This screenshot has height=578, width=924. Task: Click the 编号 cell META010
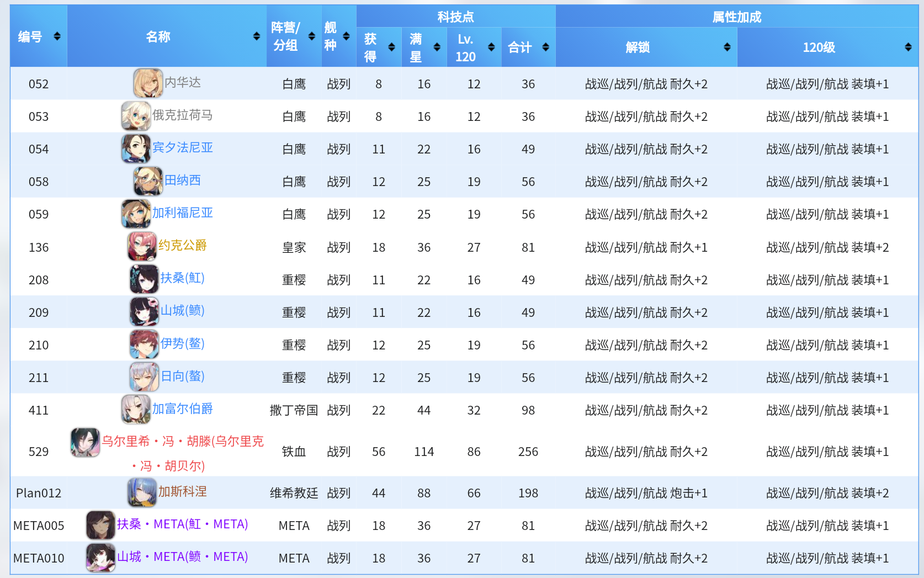pyautogui.click(x=39, y=558)
